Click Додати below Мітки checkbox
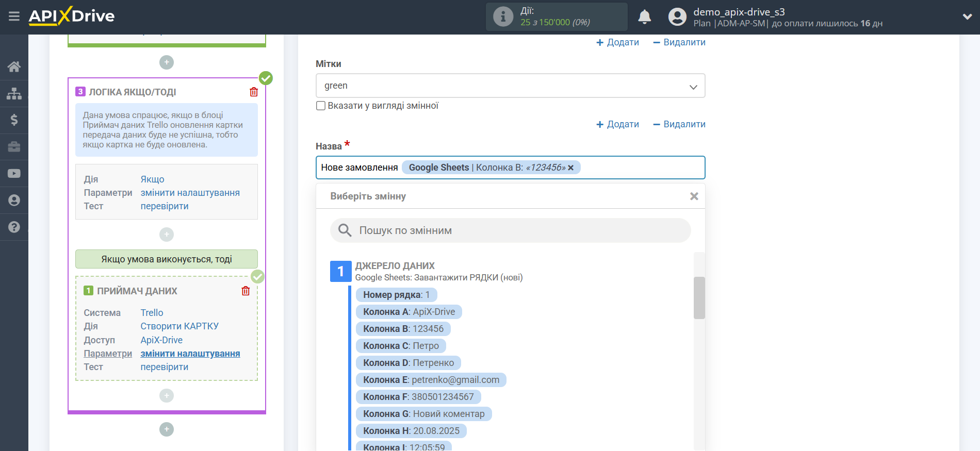 tap(617, 124)
